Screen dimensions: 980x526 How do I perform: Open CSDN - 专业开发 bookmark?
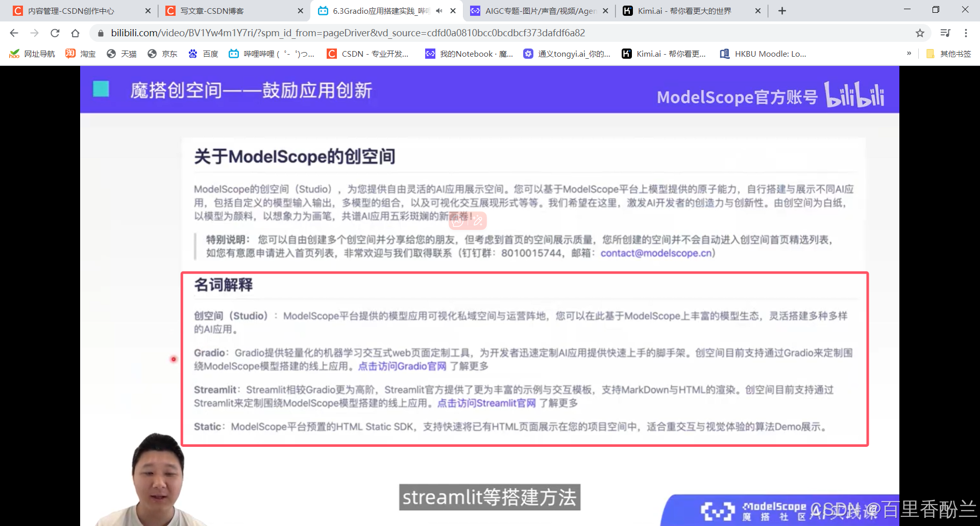click(368, 54)
